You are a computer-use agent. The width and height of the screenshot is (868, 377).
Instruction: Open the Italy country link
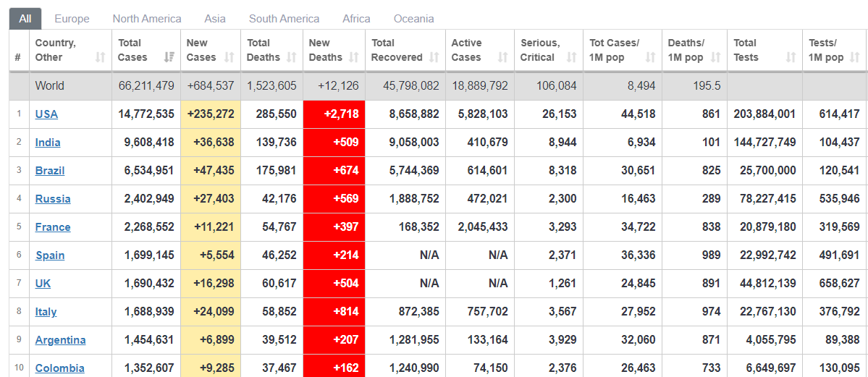[46, 312]
